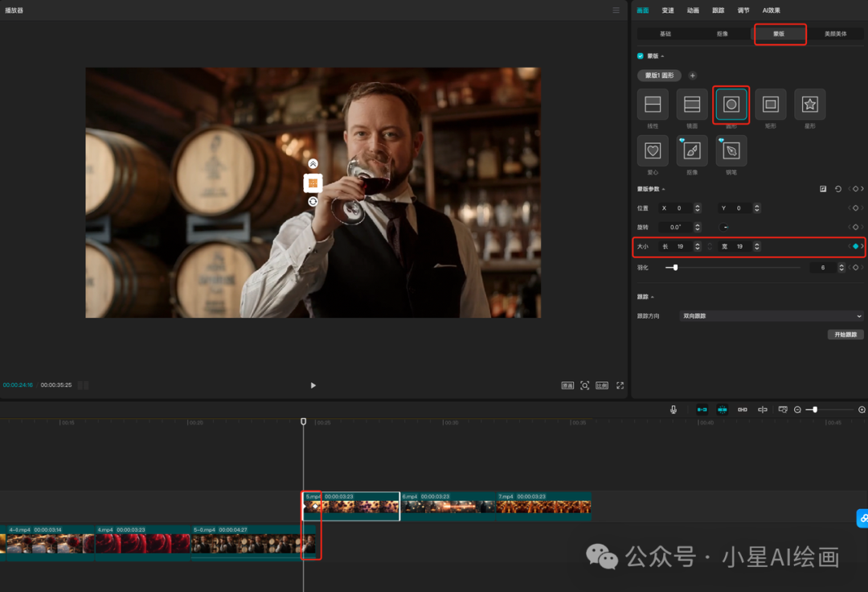This screenshot has width=868, height=592.
Task: Toggle keyframe for all 蒙版参数 mask parameters
Action: coord(855,189)
